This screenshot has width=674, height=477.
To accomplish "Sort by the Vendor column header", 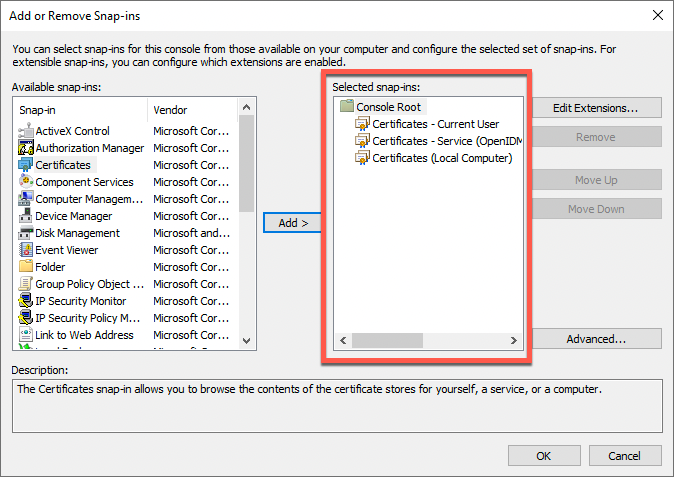I will pyautogui.click(x=192, y=110).
